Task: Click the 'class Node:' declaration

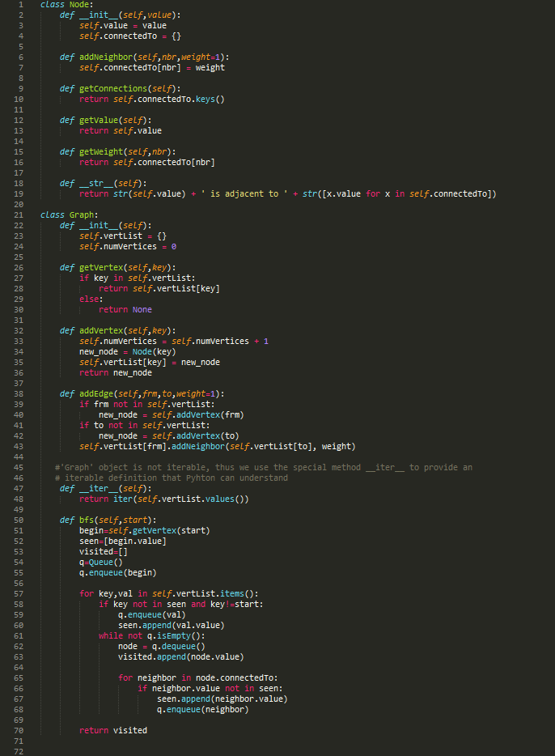Action: tap(66, 4)
